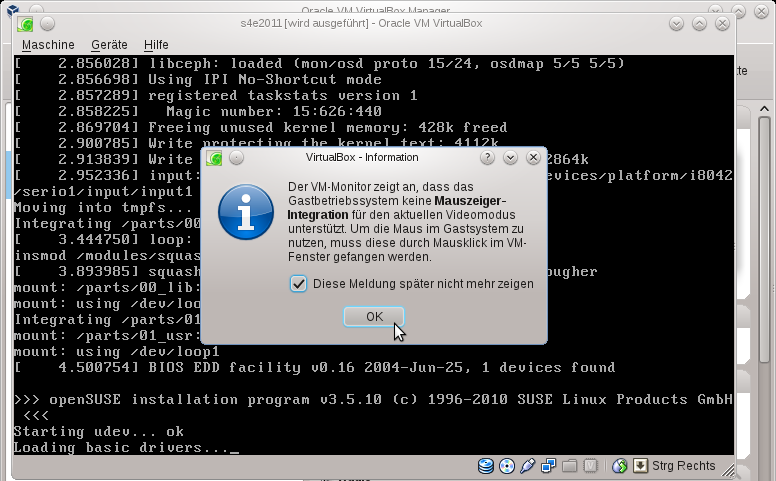Click OK in the VirtualBox Information dialog
Image resolution: width=776 pixels, height=481 pixels.
pos(374,317)
